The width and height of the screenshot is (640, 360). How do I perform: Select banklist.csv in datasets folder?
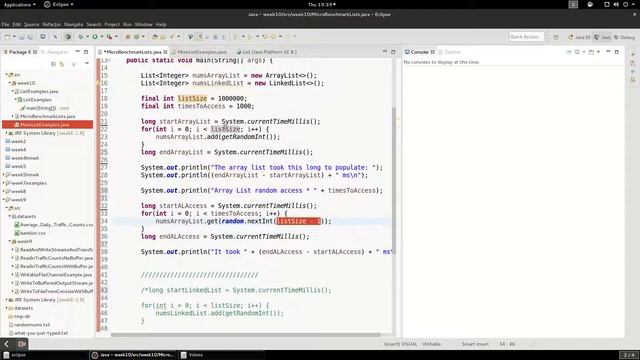click(x=30, y=233)
